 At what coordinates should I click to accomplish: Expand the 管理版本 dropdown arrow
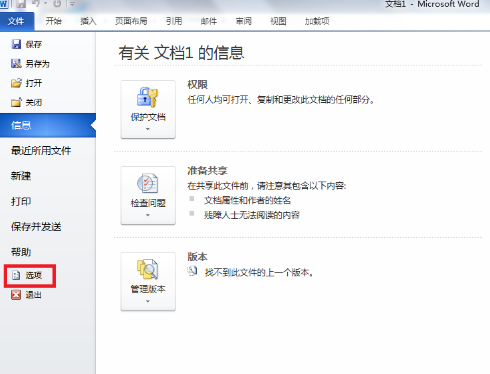tap(148, 301)
